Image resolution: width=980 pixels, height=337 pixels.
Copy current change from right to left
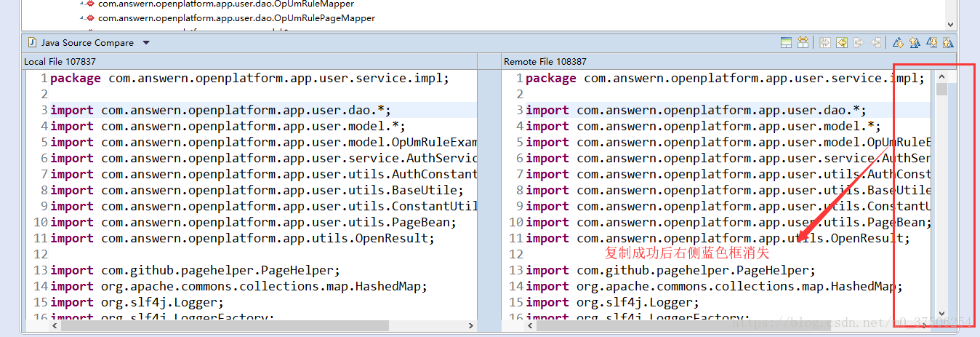click(876, 43)
